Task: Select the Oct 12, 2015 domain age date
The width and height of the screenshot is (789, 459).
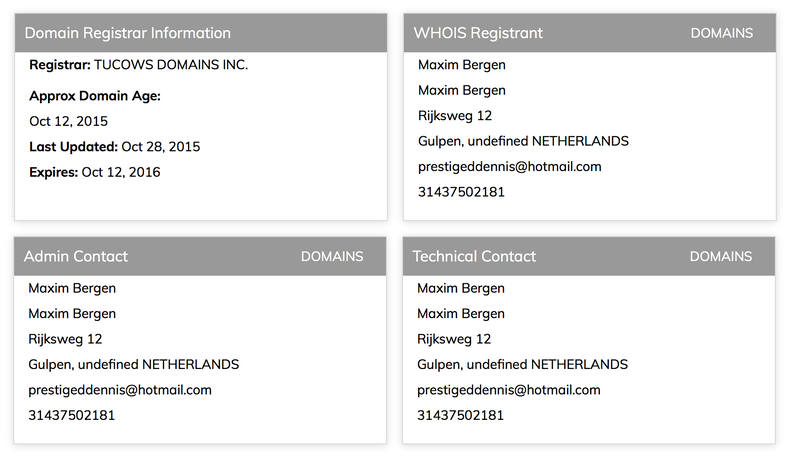Action: (68, 121)
